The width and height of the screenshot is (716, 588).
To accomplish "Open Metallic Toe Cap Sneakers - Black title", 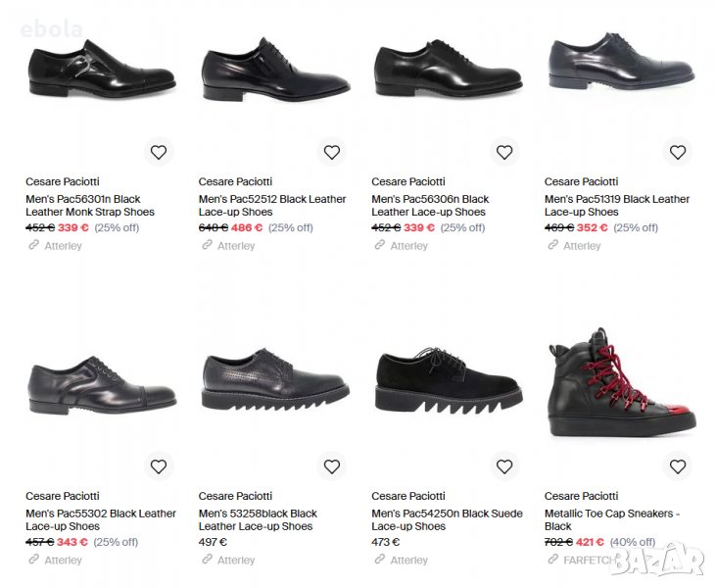I will [x=611, y=519].
